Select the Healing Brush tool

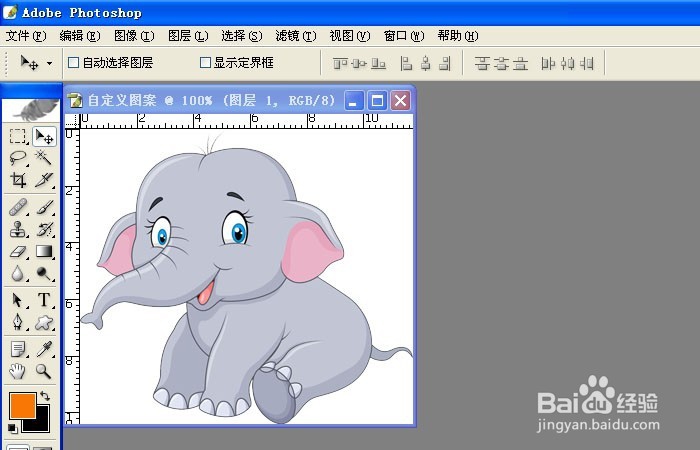click(18, 207)
